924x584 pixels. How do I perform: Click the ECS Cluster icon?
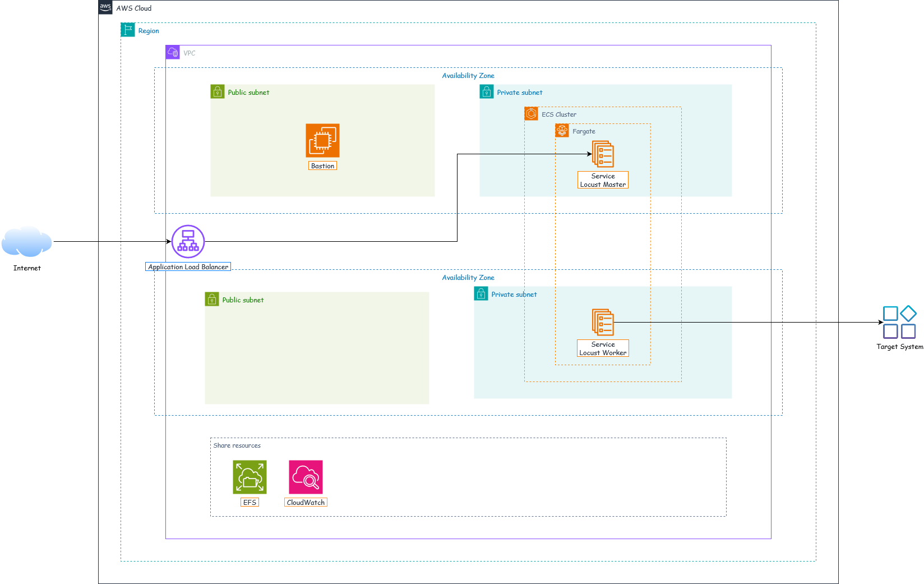[x=531, y=114]
